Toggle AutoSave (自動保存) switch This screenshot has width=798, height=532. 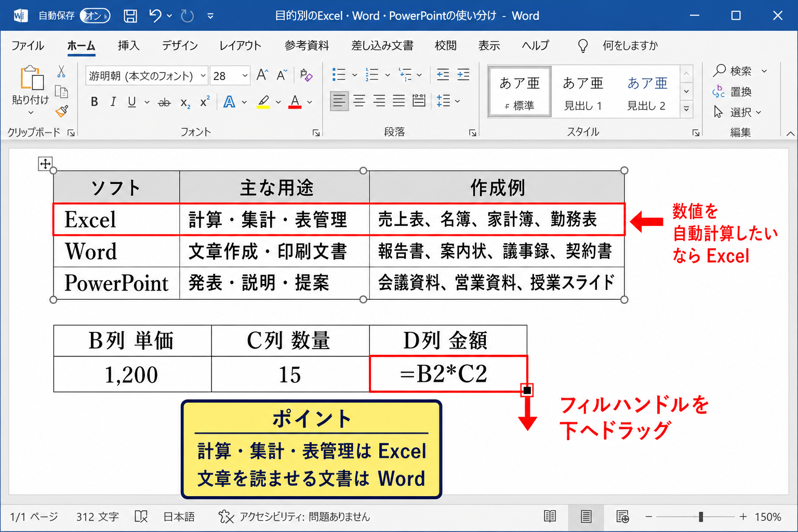tap(95, 16)
